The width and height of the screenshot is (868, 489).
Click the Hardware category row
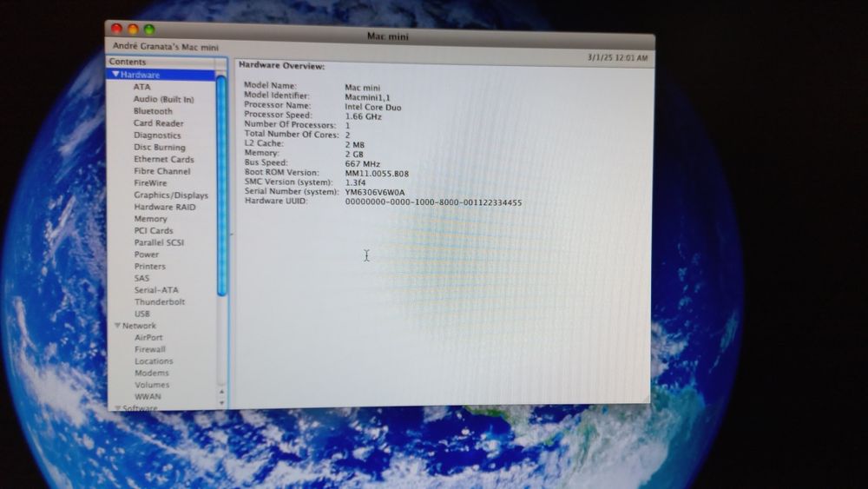[x=161, y=74]
